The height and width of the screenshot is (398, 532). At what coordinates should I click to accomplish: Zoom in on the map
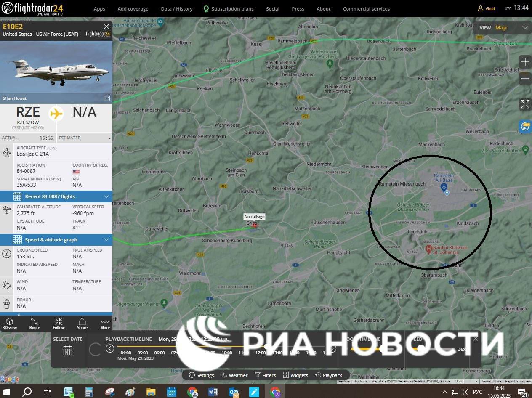click(x=525, y=62)
